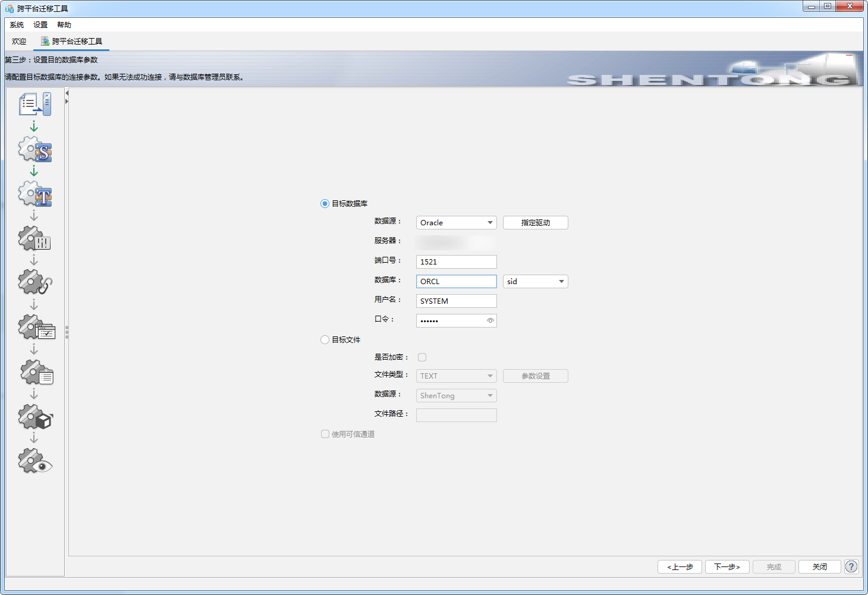Image resolution: width=868 pixels, height=595 pixels.
Task: Select the 目标文件 radio button
Action: (325, 340)
